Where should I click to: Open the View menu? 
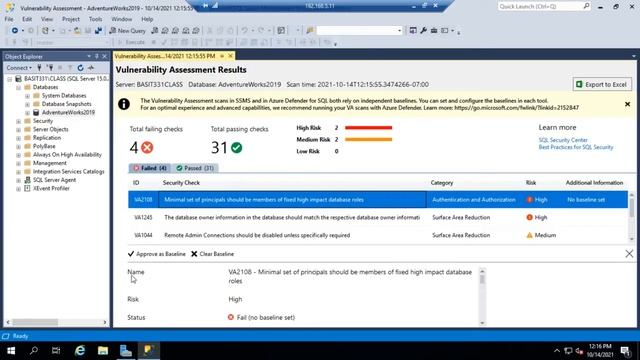click(x=47, y=19)
